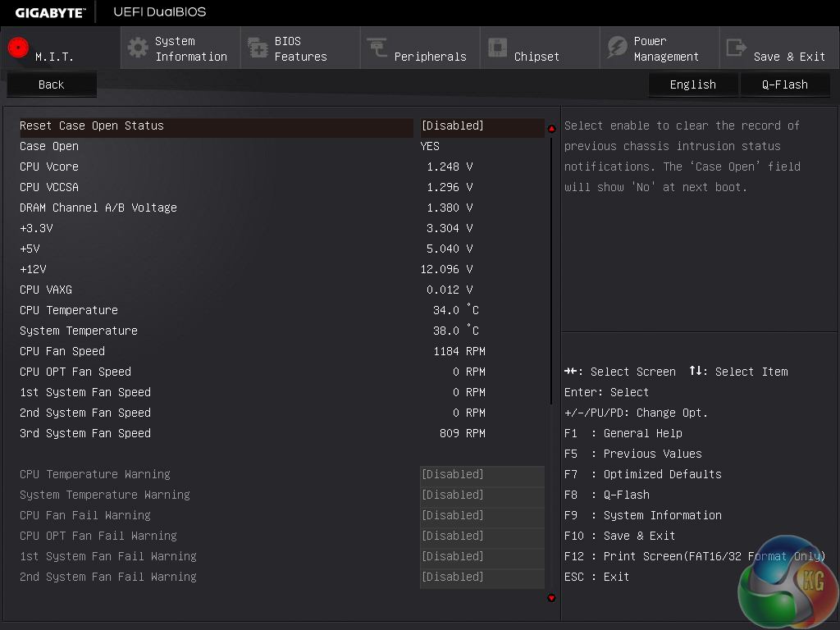Click the red scroll-down arrow
The height and width of the screenshot is (630, 840).
pos(551,598)
